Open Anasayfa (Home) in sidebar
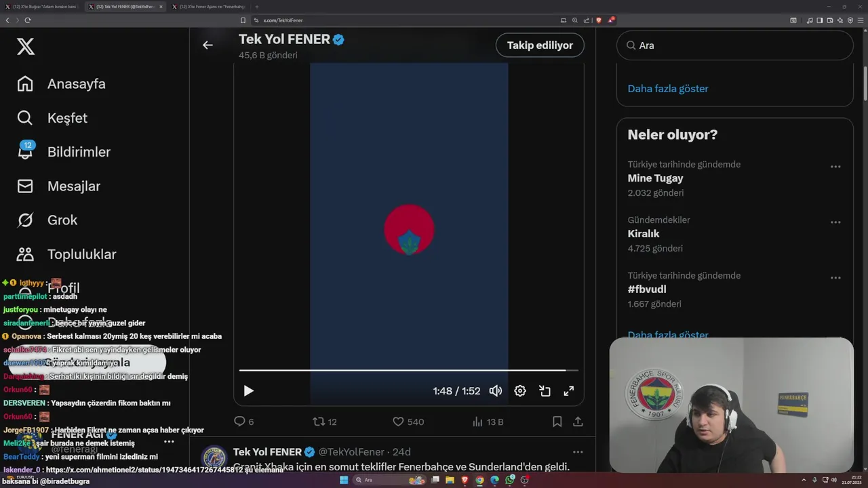This screenshot has height=488, width=868. point(62,84)
